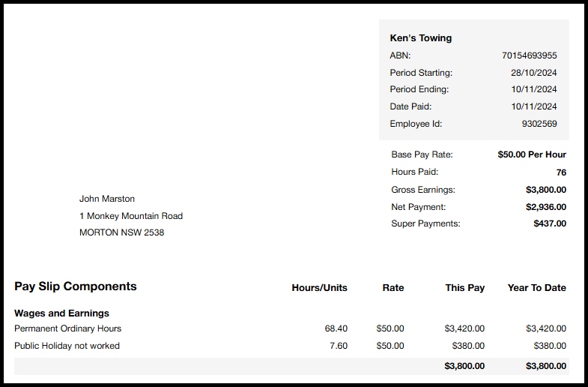Click the Year To Date column header
Image resolution: width=588 pixels, height=387 pixels.
coord(536,288)
